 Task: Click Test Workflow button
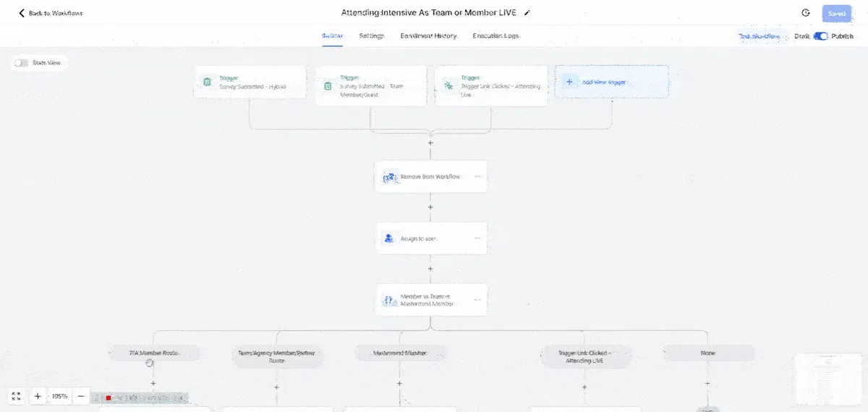[759, 36]
